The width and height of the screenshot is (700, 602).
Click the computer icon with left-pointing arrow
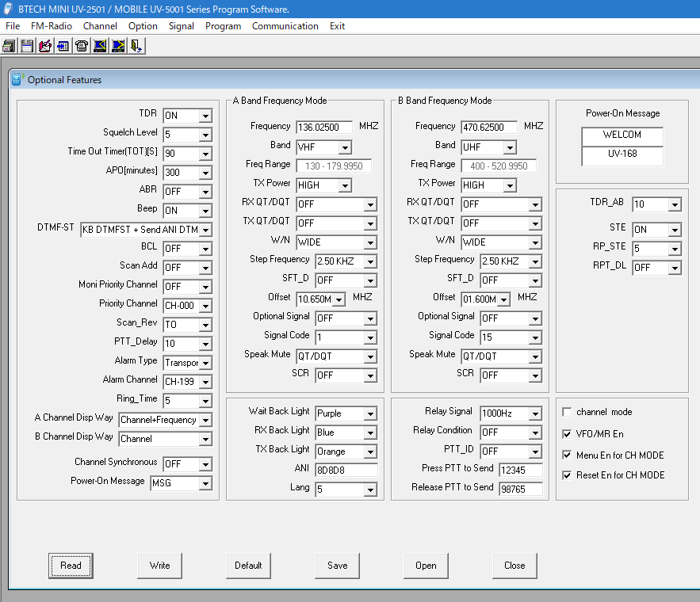tap(100, 46)
